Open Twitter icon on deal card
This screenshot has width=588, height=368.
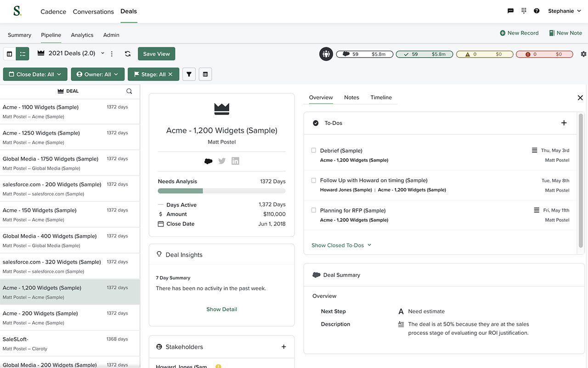(222, 161)
